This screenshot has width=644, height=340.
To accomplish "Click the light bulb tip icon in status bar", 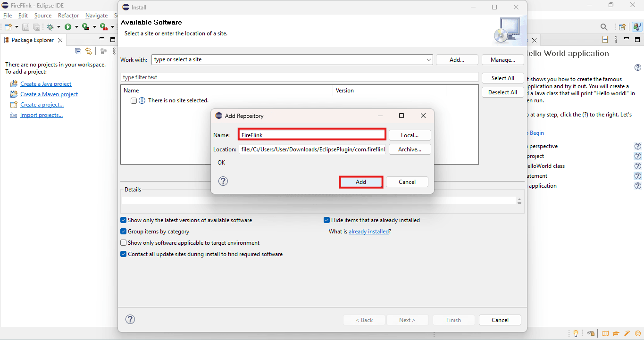I will point(576,333).
